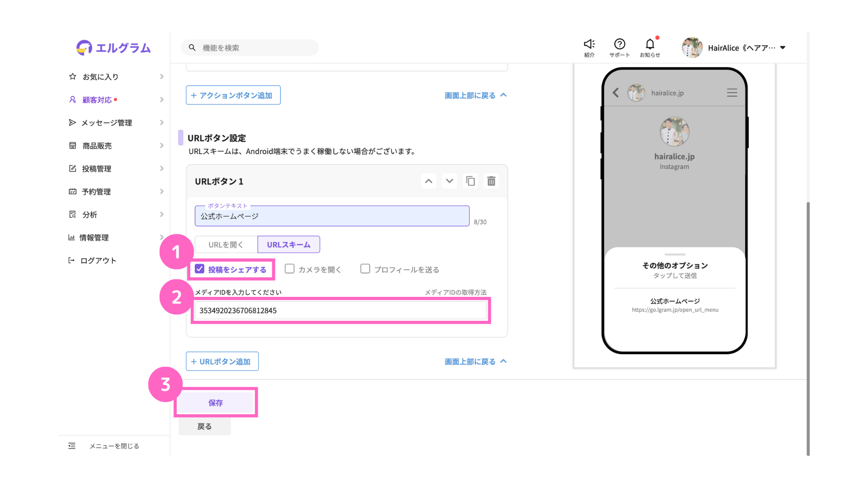Viewport: 868px width, 488px height.
Task: Open the HairAlice account dropdown arrow
Action: pyautogui.click(x=783, y=47)
